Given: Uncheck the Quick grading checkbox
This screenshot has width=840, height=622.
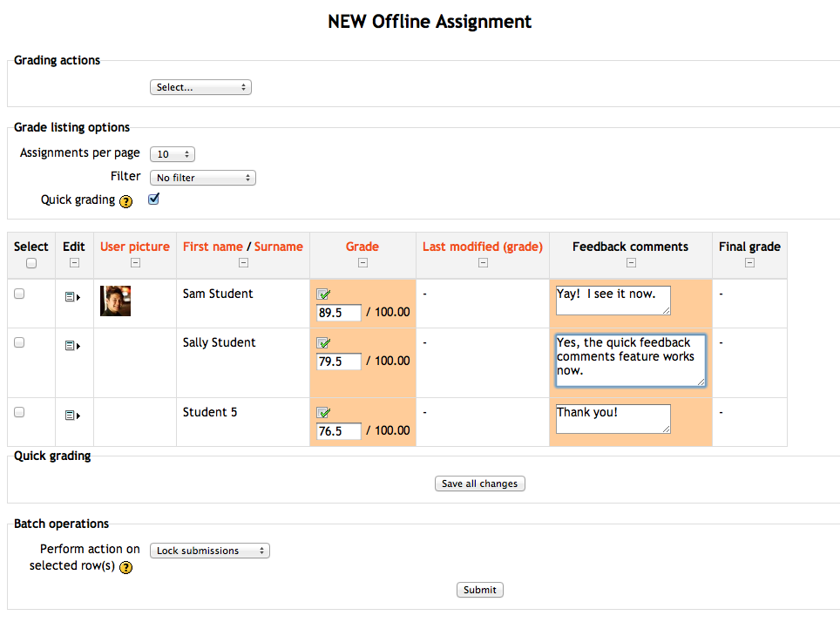Looking at the screenshot, I should coord(153,199).
